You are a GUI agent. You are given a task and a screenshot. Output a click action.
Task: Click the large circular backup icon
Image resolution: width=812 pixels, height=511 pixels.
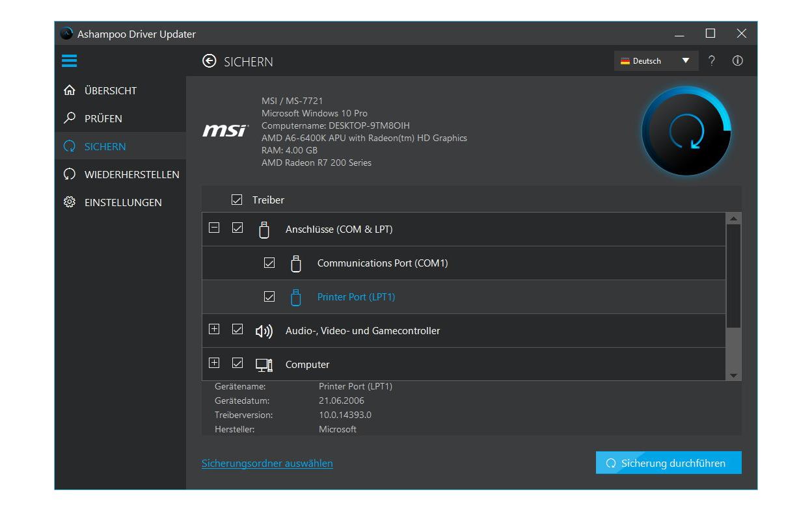pos(686,131)
